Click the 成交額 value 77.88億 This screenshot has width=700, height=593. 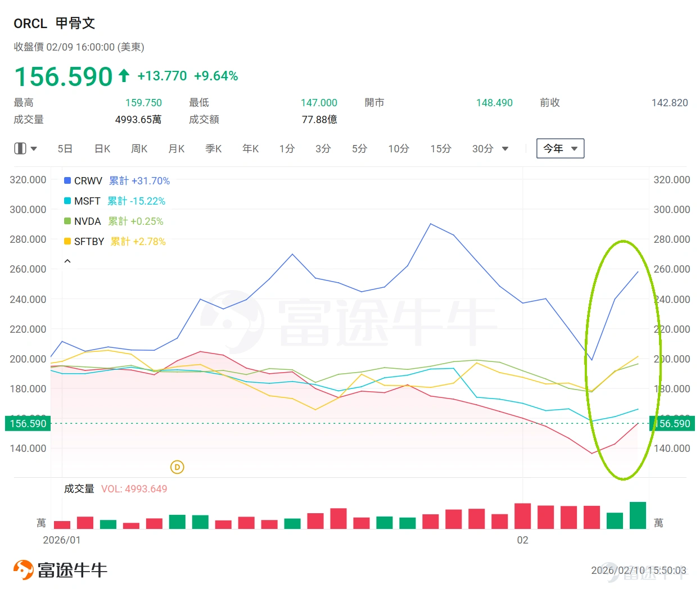click(319, 120)
